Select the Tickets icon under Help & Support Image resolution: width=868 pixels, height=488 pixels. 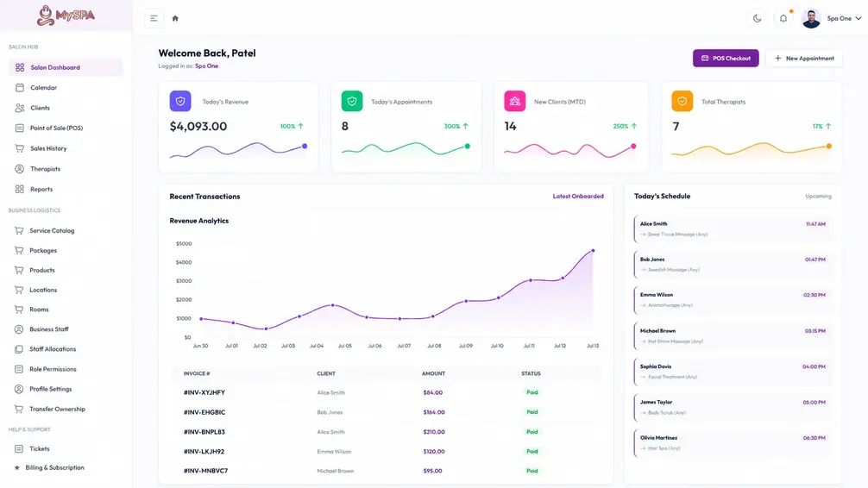coord(19,448)
